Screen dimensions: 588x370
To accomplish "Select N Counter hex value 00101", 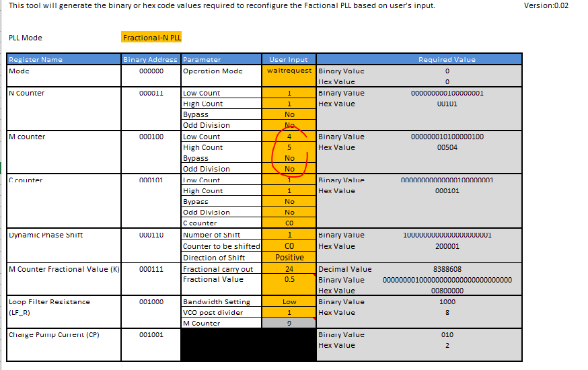I will (x=447, y=104).
